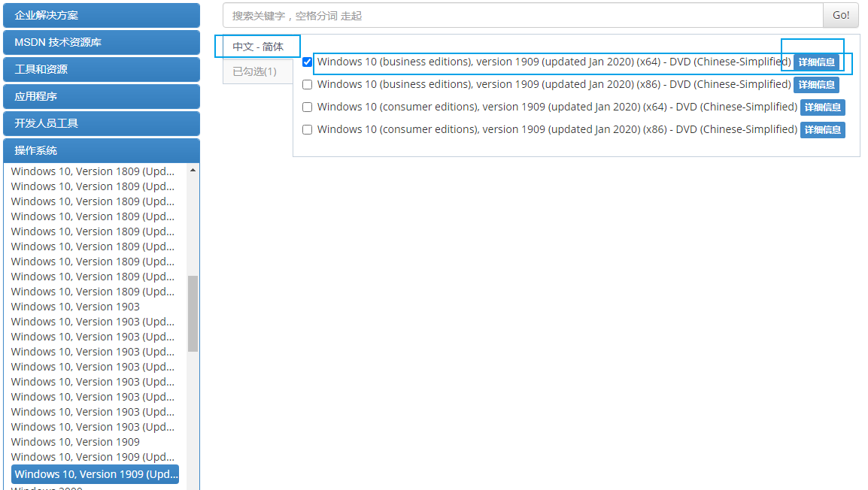This screenshot has height=490, width=868.
Task: Open 详细信息 for consumer editions x86
Action: [x=823, y=130]
